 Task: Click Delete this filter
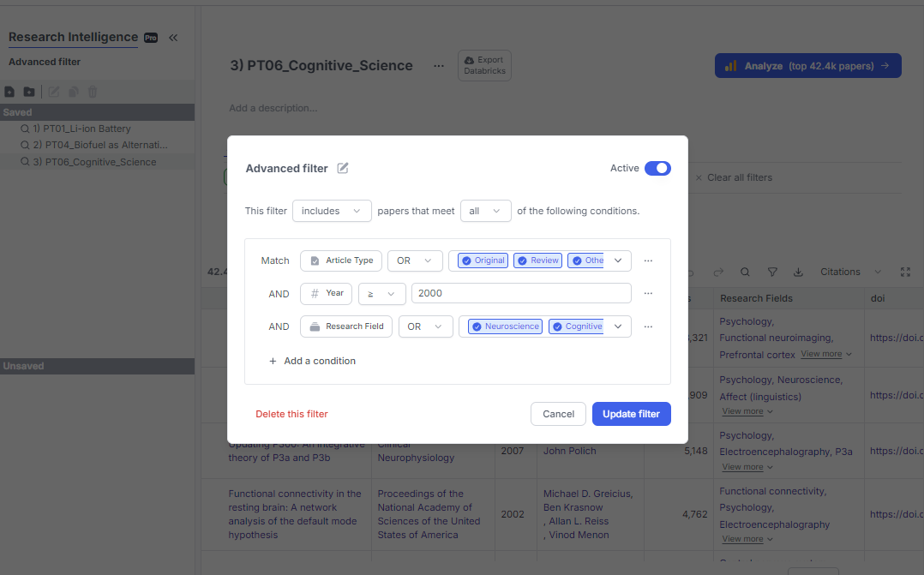(x=291, y=414)
